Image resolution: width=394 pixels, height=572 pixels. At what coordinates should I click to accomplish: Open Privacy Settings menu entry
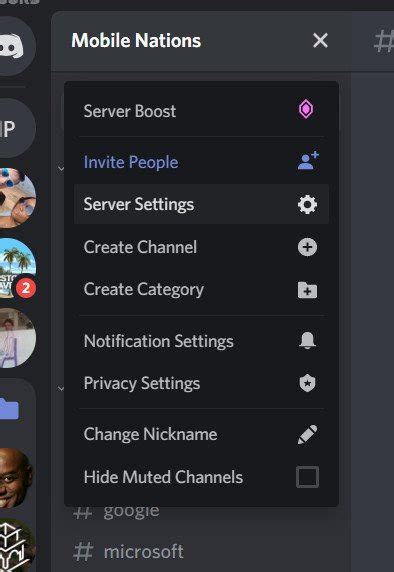[x=201, y=383]
